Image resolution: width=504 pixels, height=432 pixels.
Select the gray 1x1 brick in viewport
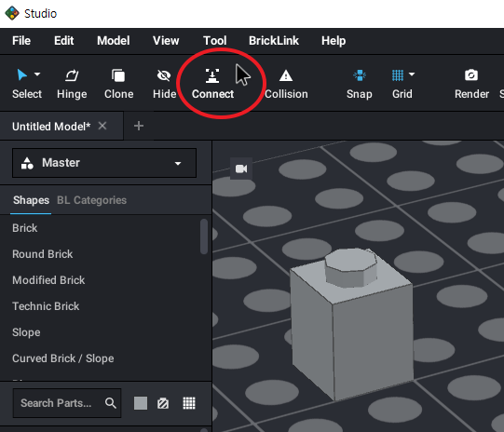(x=351, y=324)
